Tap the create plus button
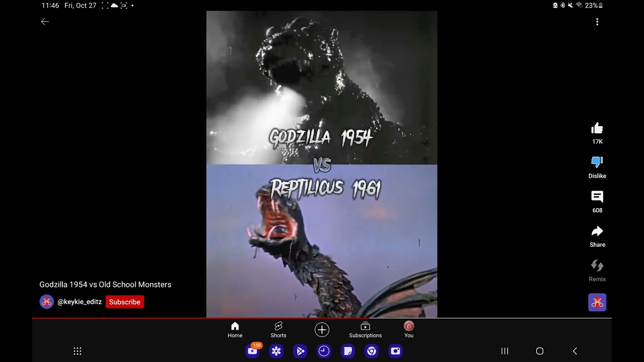The width and height of the screenshot is (644, 362). (322, 330)
